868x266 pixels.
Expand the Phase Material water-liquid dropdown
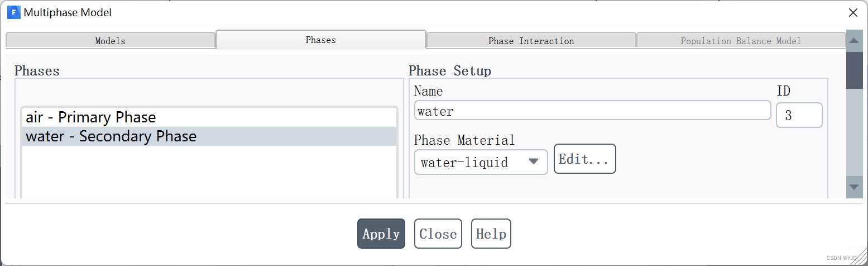click(x=481, y=162)
